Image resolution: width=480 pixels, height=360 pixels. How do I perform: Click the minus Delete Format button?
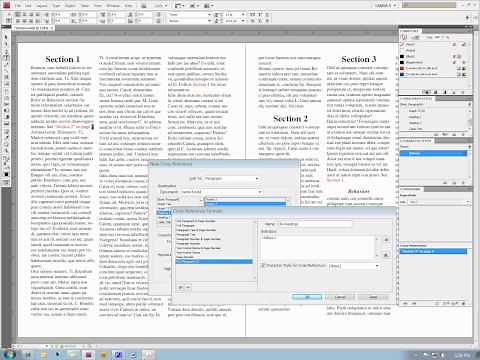point(188,287)
